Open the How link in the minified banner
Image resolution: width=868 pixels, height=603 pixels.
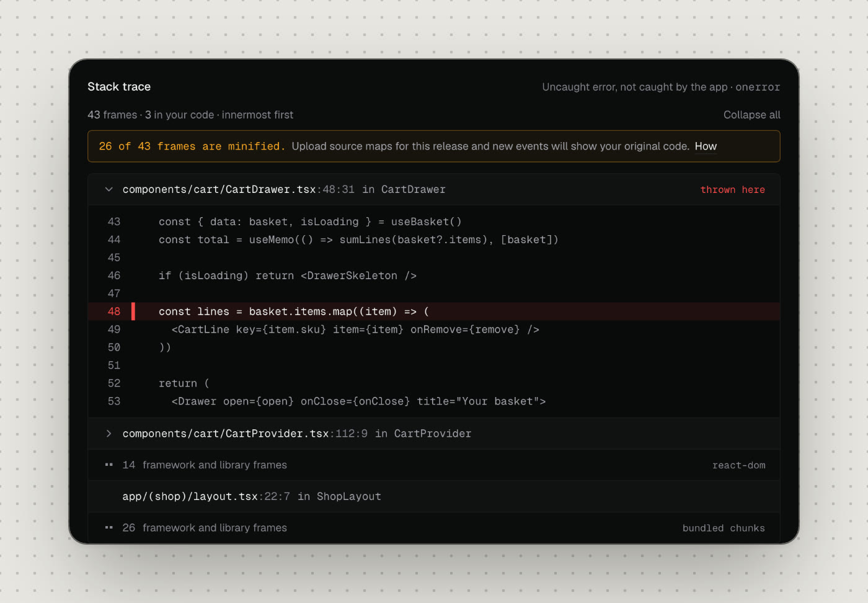(706, 146)
